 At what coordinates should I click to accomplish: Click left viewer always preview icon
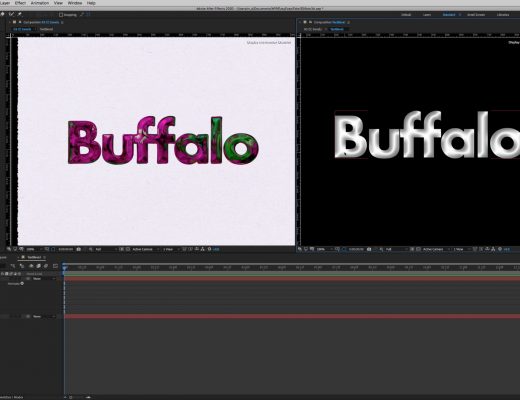(x=9, y=249)
